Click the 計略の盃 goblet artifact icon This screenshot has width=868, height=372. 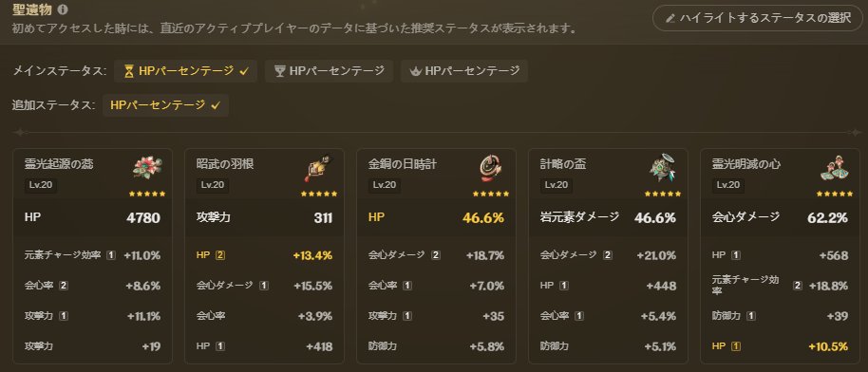pos(663,168)
